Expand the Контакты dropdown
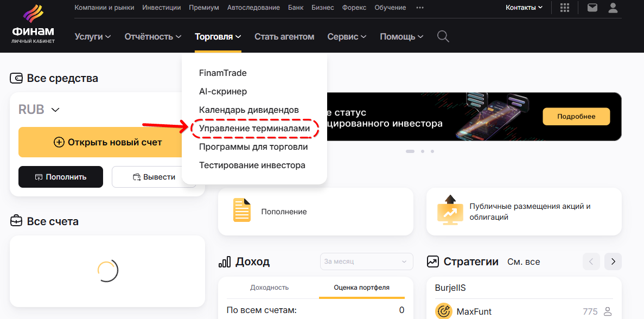This screenshot has width=644, height=319. (524, 8)
